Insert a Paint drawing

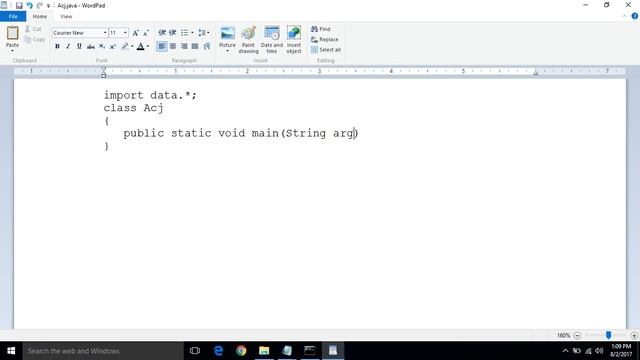tap(248, 40)
